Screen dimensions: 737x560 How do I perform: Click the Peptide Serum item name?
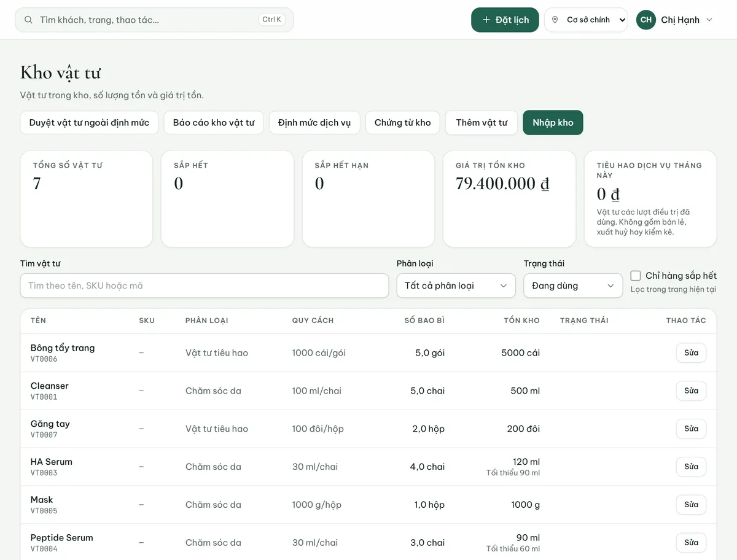click(x=62, y=538)
